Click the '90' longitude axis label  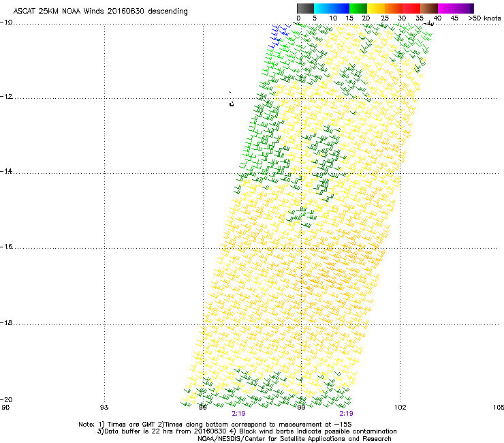pyautogui.click(x=5, y=408)
